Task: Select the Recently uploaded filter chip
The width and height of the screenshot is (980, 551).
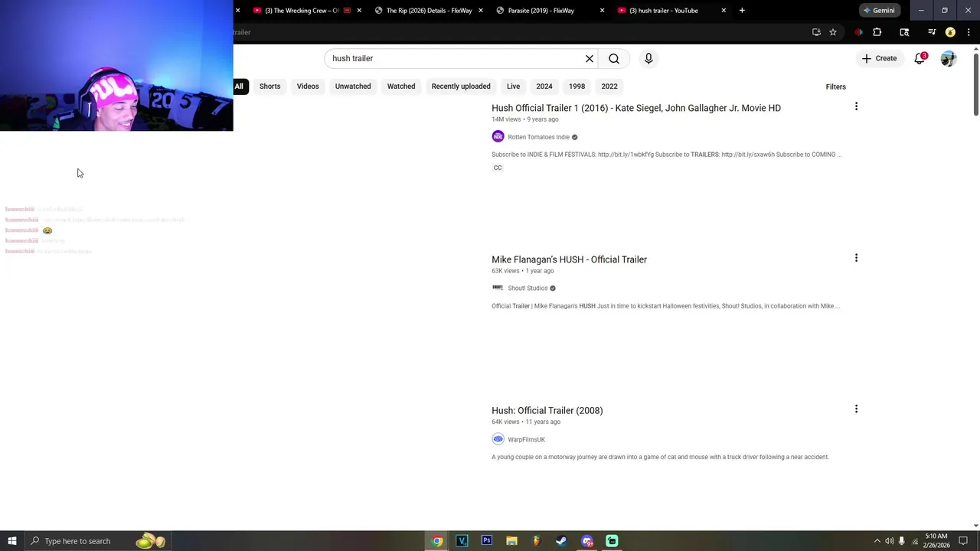Action: click(461, 86)
